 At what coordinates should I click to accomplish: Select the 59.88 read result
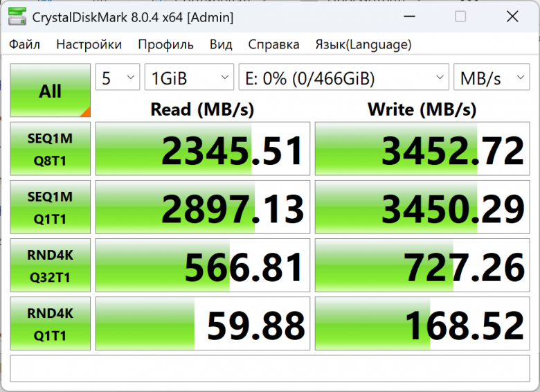point(202,323)
